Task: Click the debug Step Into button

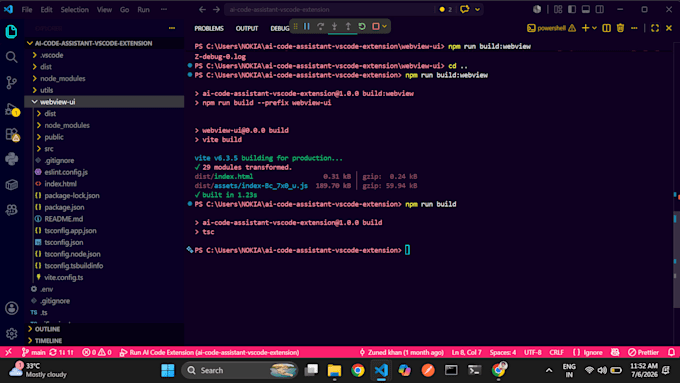Action: click(334, 26)
